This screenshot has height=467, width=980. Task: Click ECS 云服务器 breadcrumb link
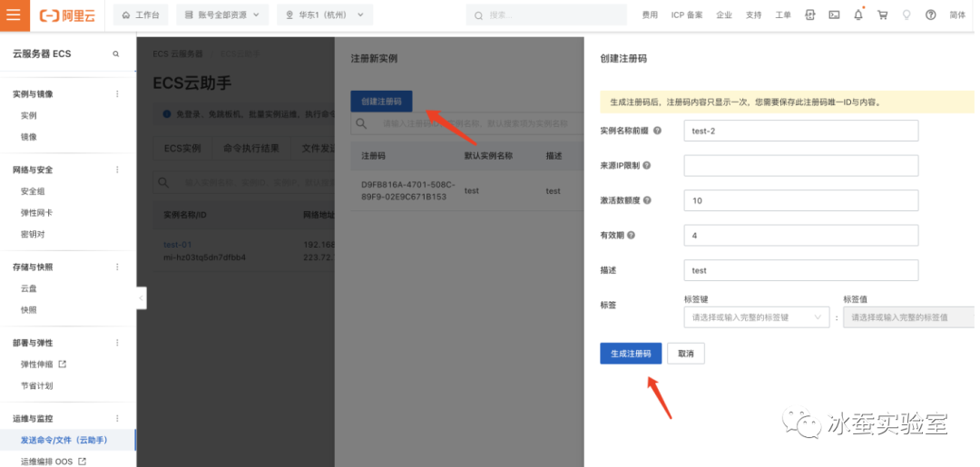click(x=178, y=54)
